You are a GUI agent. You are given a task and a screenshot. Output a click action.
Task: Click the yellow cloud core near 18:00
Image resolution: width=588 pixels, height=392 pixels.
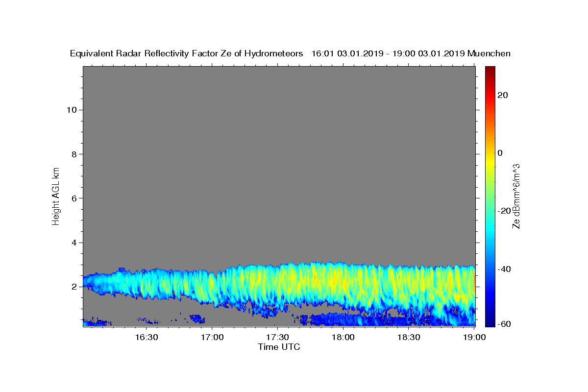(x=338, y=282)
